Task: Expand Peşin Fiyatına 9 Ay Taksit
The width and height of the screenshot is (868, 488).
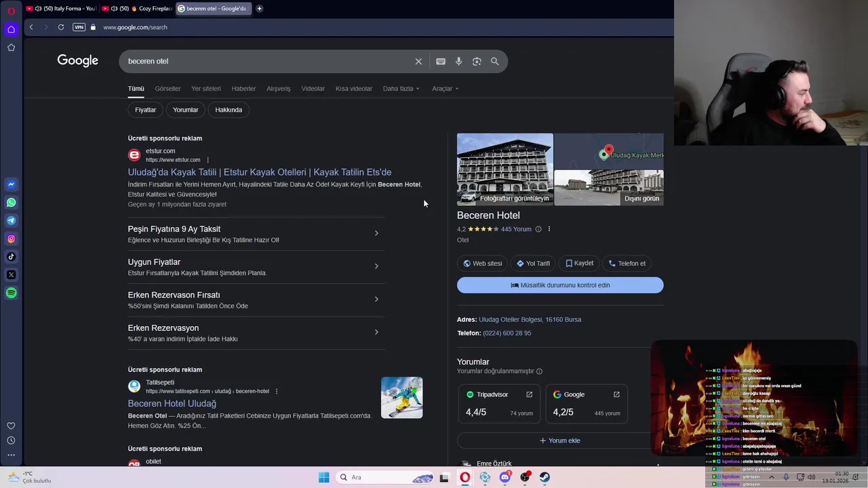Action: pos(256,234)
